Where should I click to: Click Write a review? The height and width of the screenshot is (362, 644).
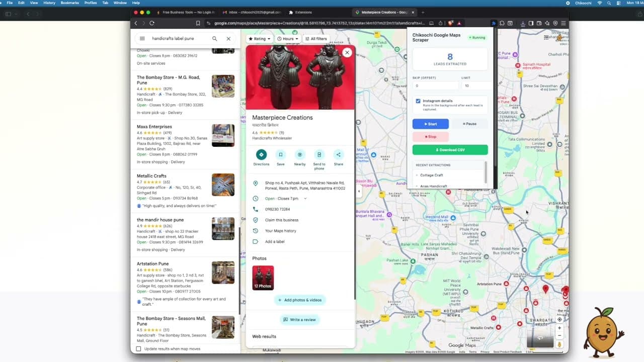coord(300,320)
